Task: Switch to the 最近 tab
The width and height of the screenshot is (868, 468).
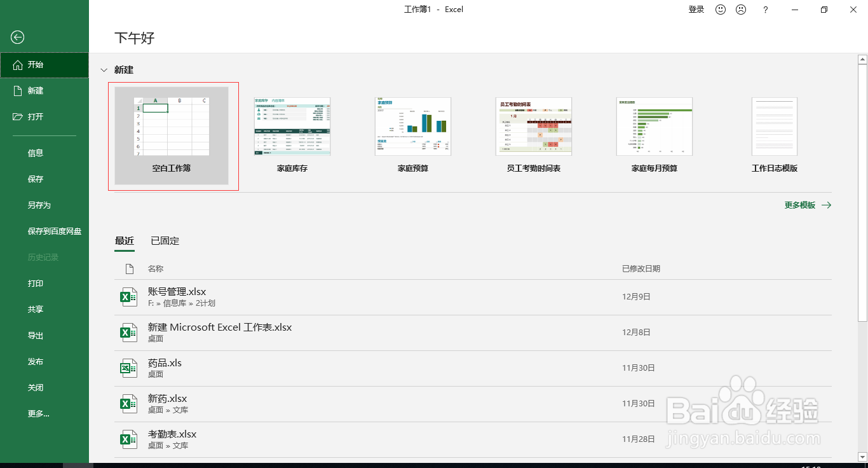Action: point(125,241)
